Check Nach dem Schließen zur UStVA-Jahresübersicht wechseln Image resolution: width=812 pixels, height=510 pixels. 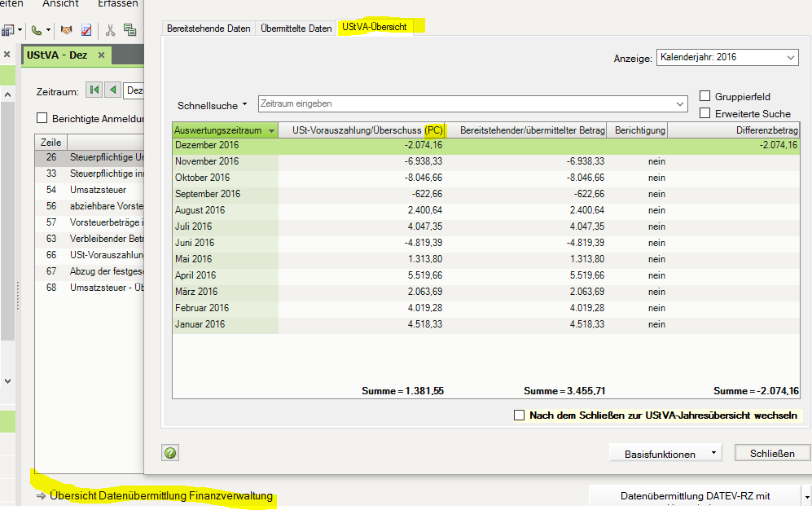click(520, 415)
